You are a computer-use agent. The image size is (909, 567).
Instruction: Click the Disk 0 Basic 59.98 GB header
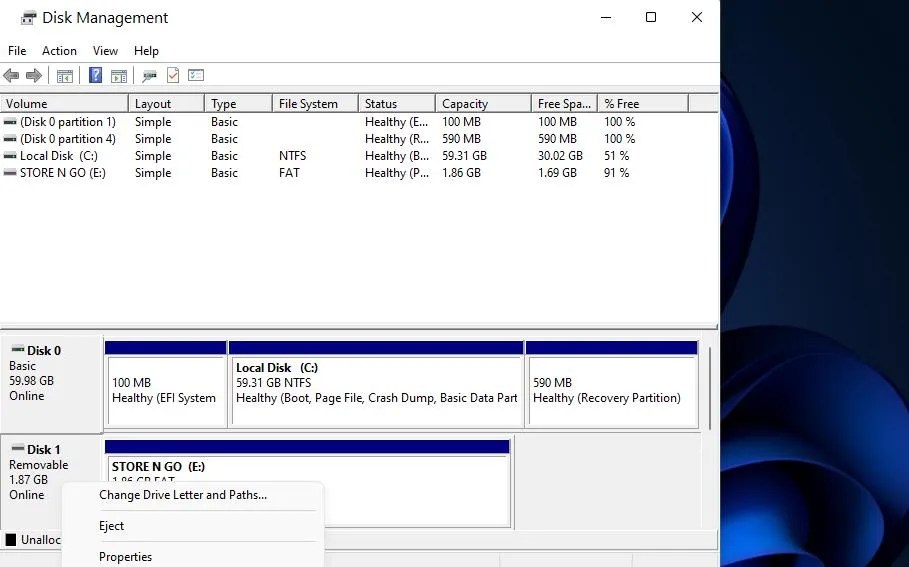[52, 383]
